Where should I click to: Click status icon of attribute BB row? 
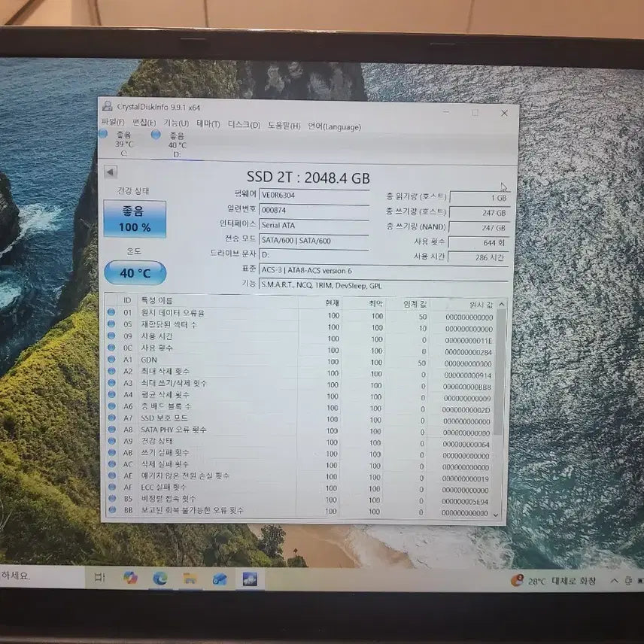[x=111, y=509]
